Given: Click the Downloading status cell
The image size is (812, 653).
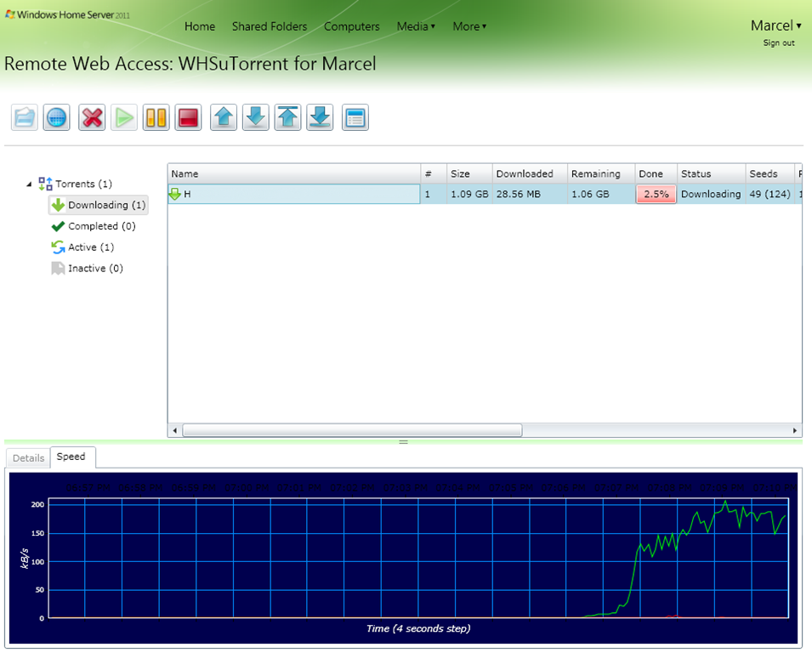Looking at the screenshot, I should click(x=712, y=194).
